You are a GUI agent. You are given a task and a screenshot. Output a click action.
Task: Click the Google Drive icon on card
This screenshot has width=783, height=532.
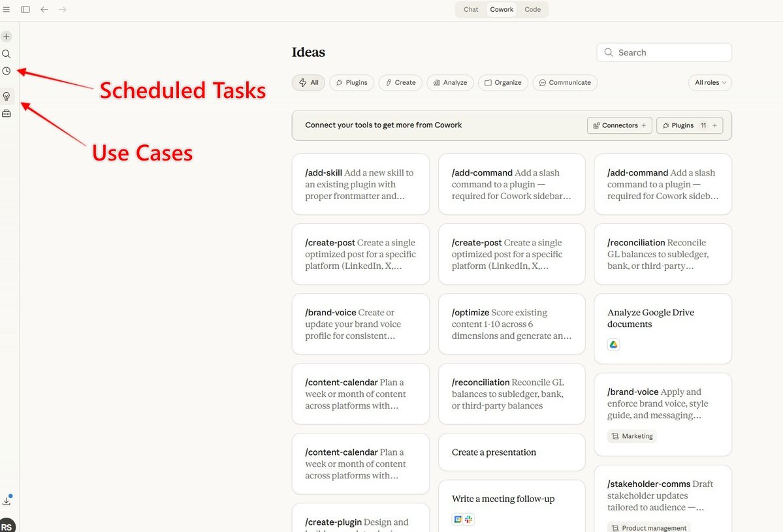coord(614,345)
